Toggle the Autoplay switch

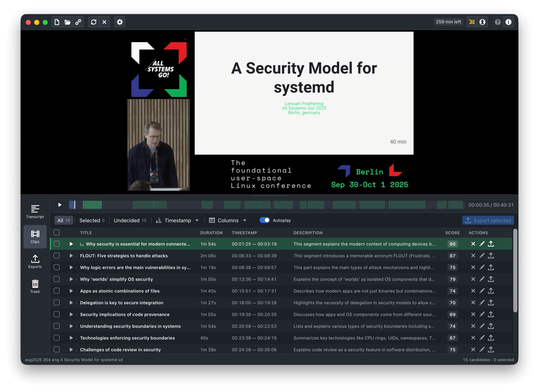265,220
